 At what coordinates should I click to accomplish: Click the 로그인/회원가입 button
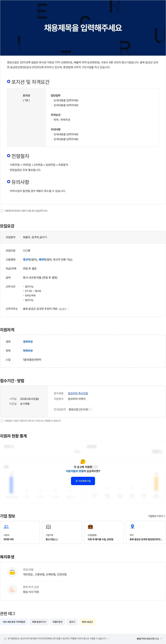pyautogui.click(x=83, y=481)
